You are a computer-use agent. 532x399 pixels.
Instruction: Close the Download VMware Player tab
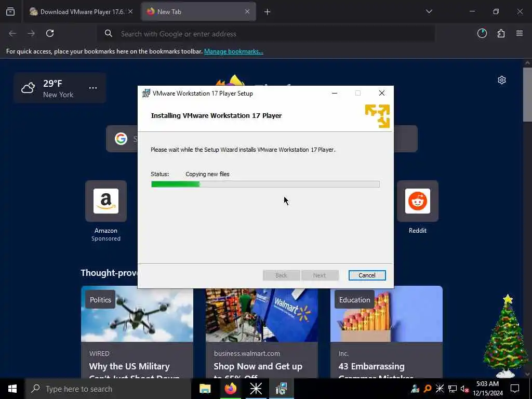click(130, 11)
